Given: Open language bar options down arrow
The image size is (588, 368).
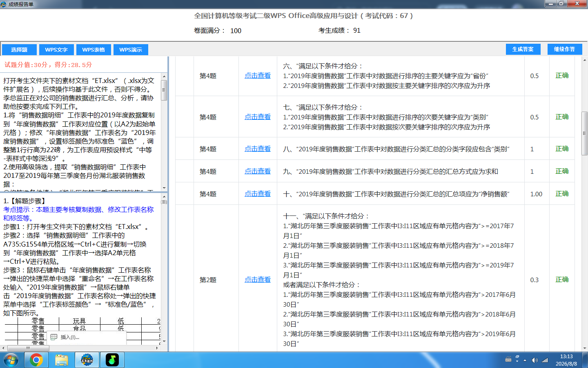Looking at the screenshot, I should tap(517, 362).
